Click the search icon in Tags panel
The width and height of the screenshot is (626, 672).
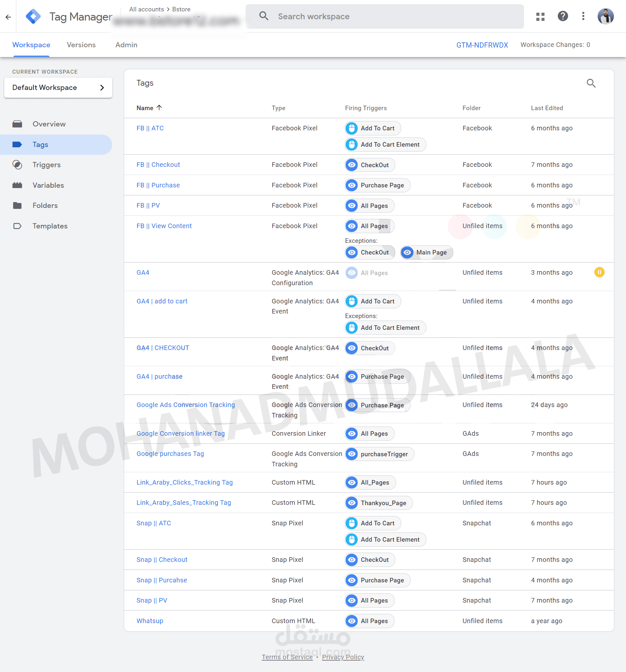(591, 83)
